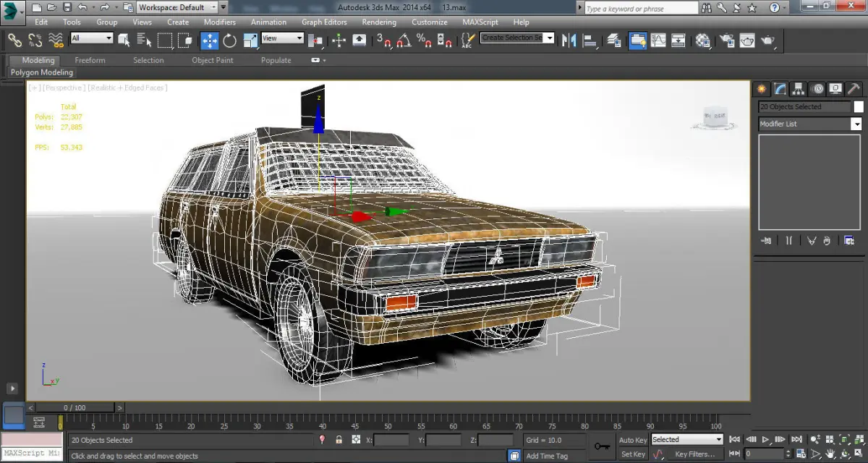Image resolution: width=868 pixels, height=463 pixels.
Task: Open the Workspace: Default dropdown
Action: point(182,7)
